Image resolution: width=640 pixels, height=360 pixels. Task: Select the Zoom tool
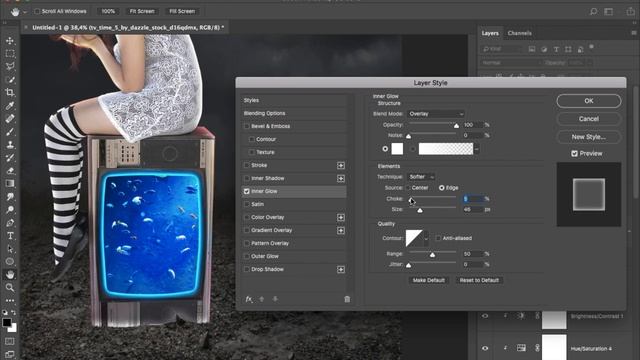click(x=10, y=288)
